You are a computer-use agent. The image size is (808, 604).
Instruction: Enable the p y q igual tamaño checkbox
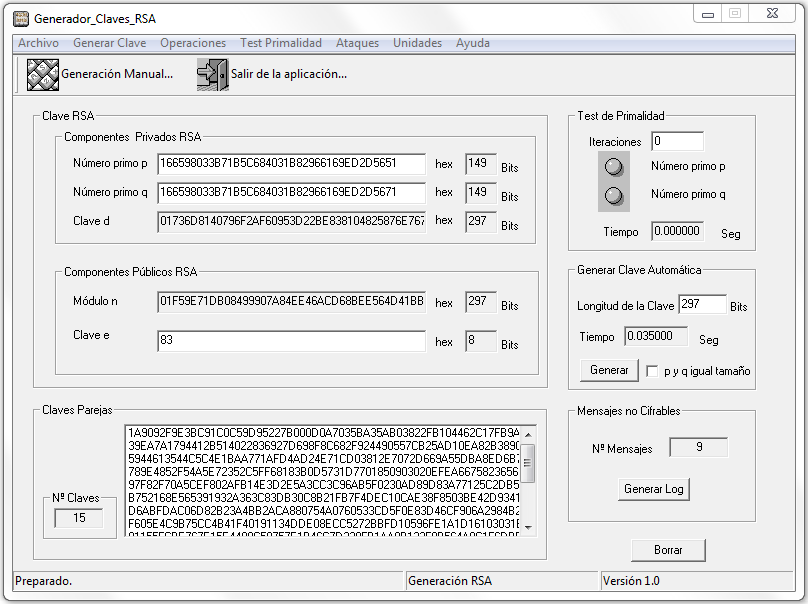(x=652, y=371)
